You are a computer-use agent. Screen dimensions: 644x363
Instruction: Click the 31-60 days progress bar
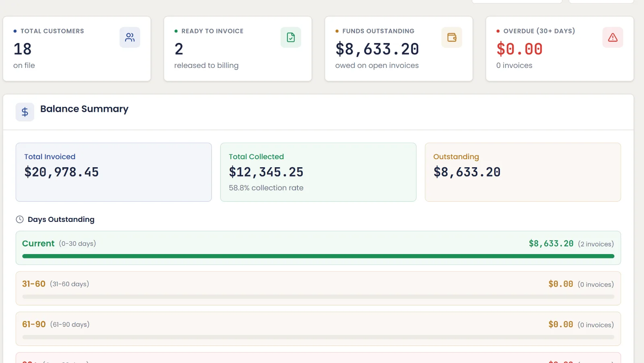pyautogui.click(x=318, y=297)
